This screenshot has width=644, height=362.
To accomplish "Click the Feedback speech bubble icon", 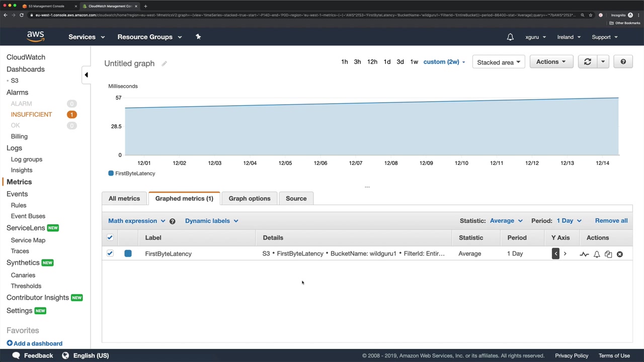I will pos(16,355).
